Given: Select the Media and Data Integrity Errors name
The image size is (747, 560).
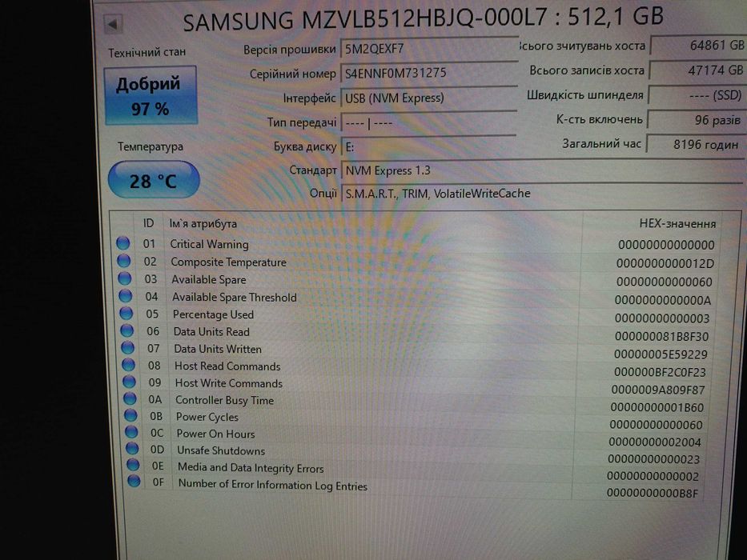Looking at the screenshot, I should (x=251, y=468).
